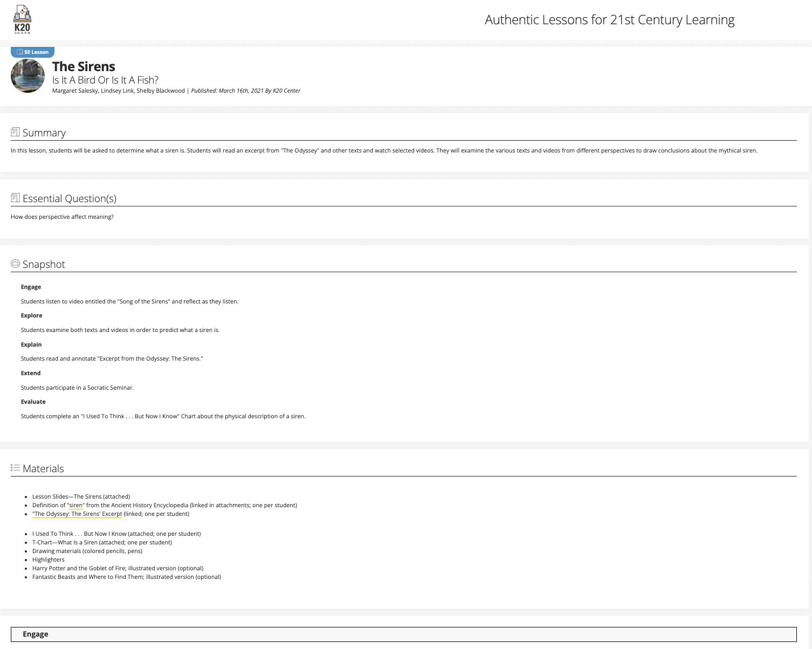
Task: Click the book icon in 5E Lesson badge
Action: click(19, 52)
